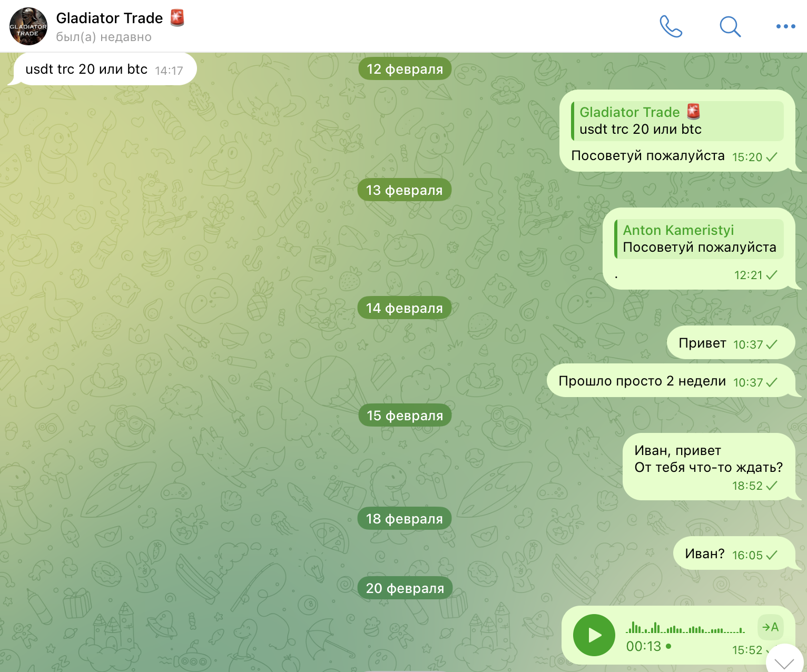Open the search in chat icon
This screenshot has height=672, width=807.
coord(730,26)
